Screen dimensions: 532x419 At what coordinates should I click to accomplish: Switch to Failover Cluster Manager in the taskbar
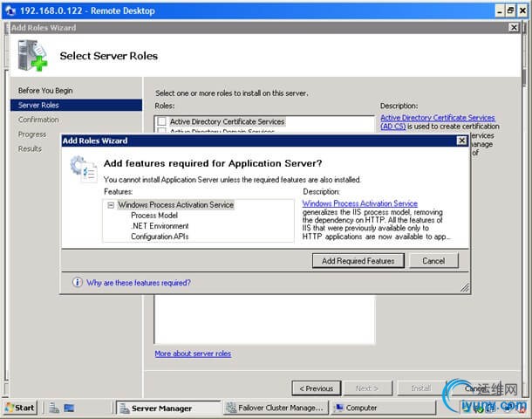(276, 408)
